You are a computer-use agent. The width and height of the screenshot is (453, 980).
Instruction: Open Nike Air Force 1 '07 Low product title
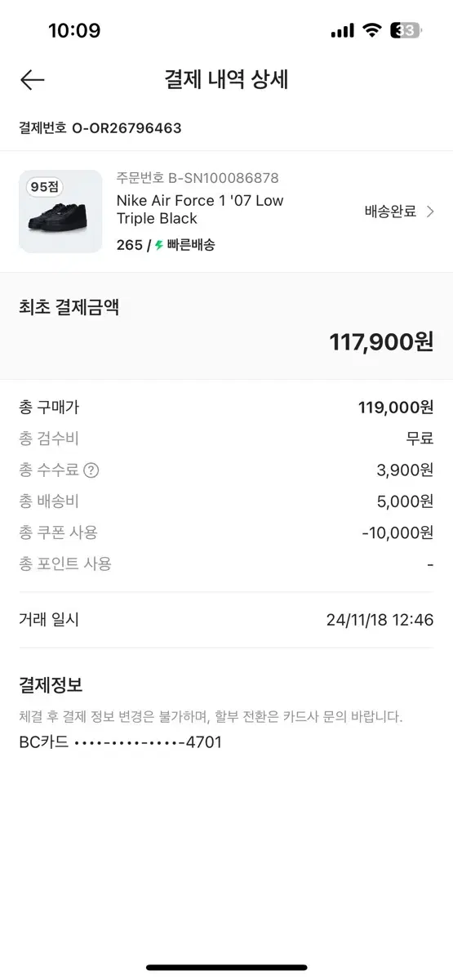click(200, 209)
